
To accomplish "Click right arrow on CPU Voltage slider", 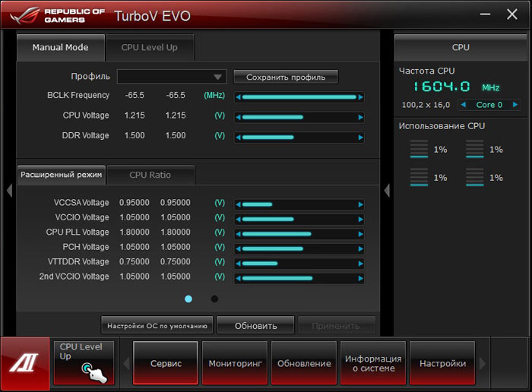I will pos(360,117).
